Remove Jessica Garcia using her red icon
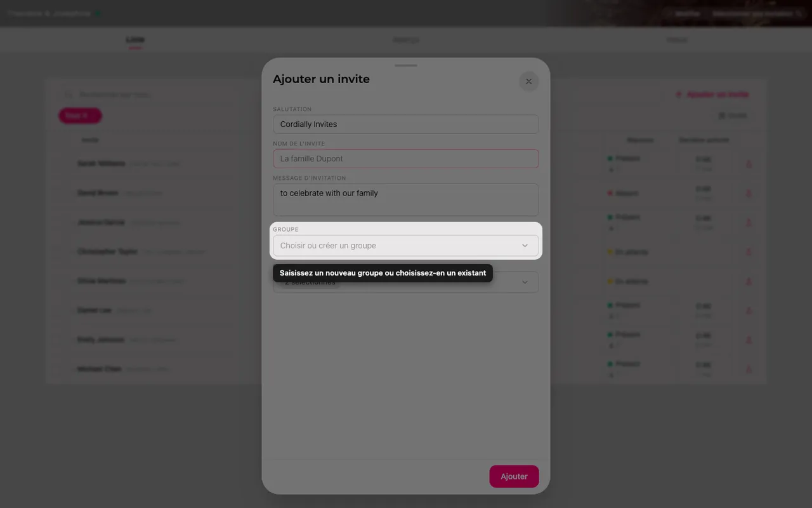The image size is (812, 508). tap(749, 223)
